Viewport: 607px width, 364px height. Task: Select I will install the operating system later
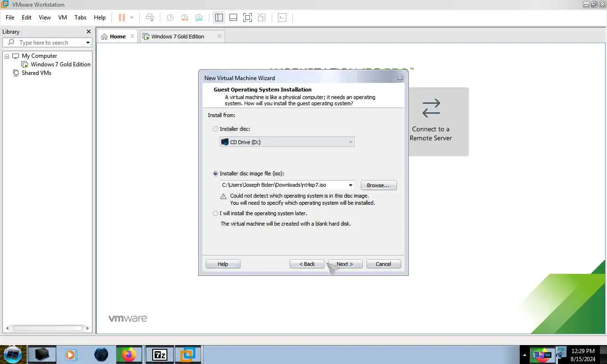[216, 213]
